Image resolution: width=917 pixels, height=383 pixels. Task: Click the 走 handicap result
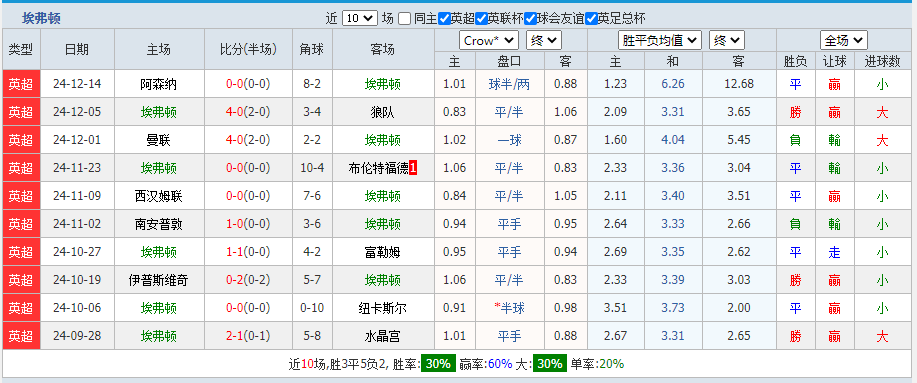[835, 253]
